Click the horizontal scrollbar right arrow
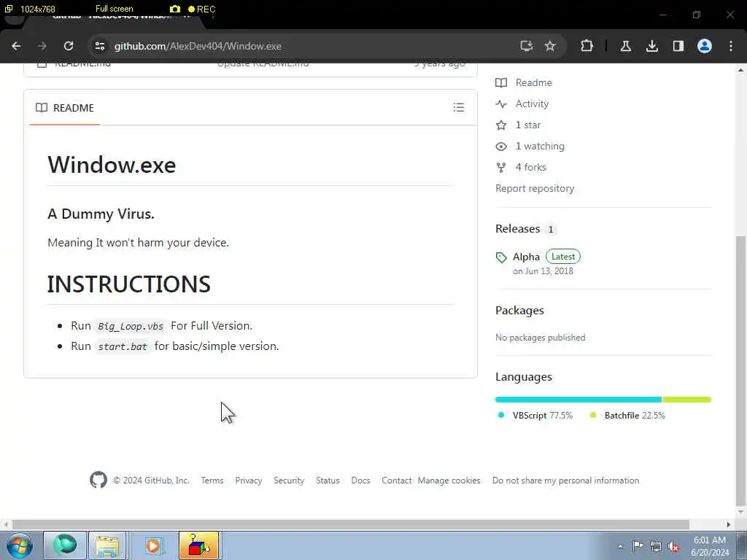This screenshot has width=747, height=560. pos(729,524)
